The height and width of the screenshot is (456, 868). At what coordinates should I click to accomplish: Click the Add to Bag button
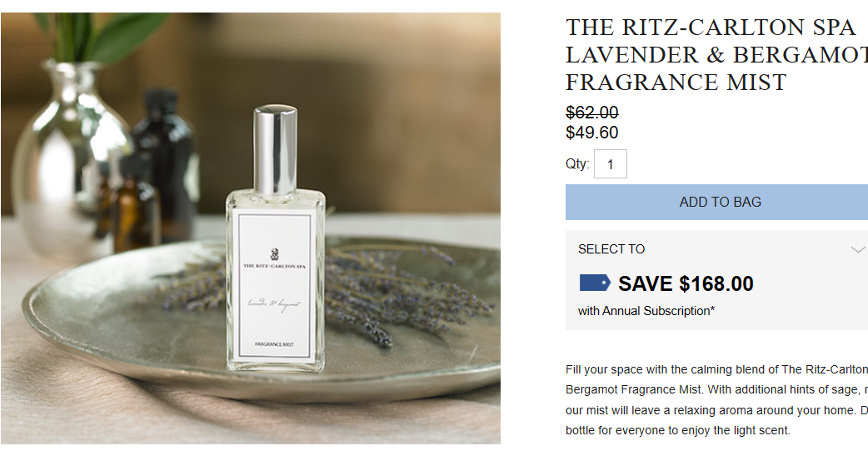[x=717, y=203]
